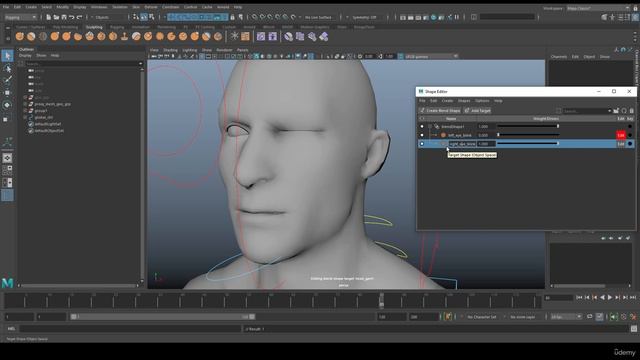Click red Edit button for left_eye_blink
Image resolution: width=640 pixels, height=360 pixels.
tap(621, 135)
